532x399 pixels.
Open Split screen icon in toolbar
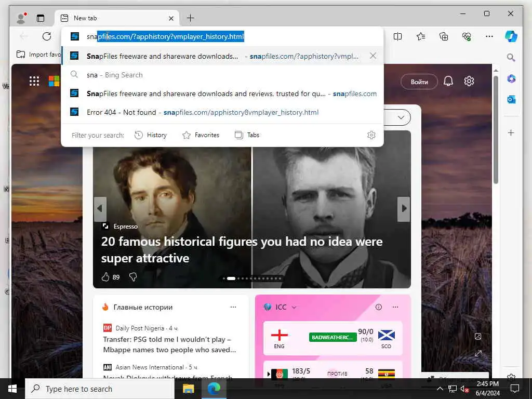point(397,36)
